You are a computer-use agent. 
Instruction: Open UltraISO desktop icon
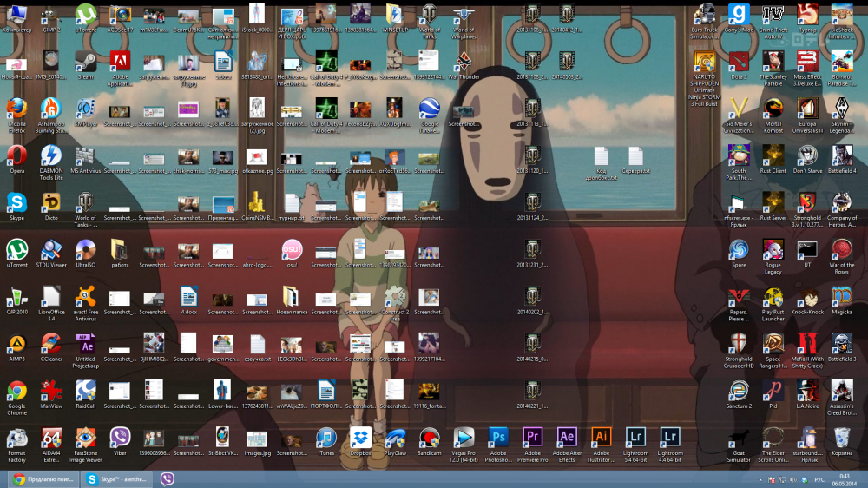click(85, 254)
